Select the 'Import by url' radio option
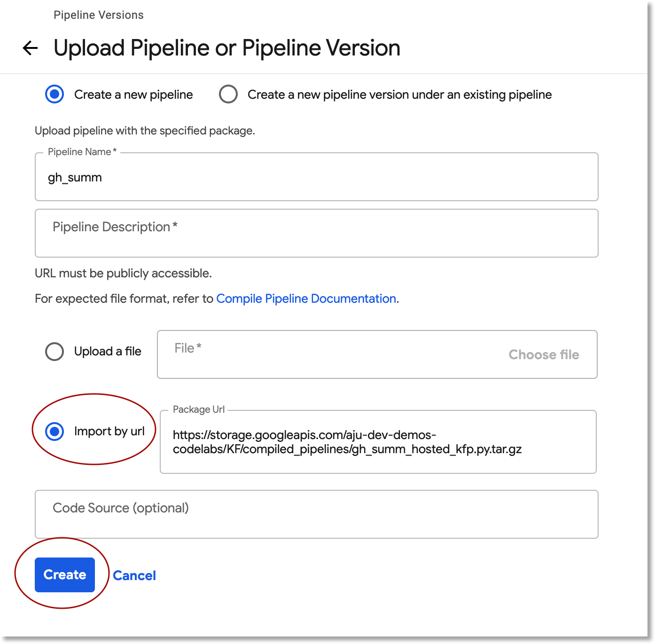This screenshot has width=655, height=644. 55,431
